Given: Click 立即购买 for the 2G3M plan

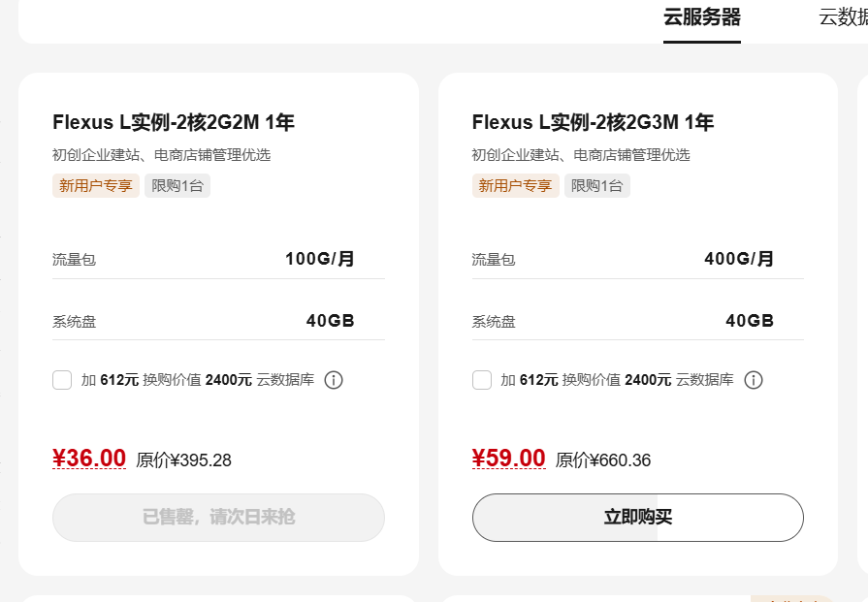Looking at the screenshot, I should coord(638,518).
